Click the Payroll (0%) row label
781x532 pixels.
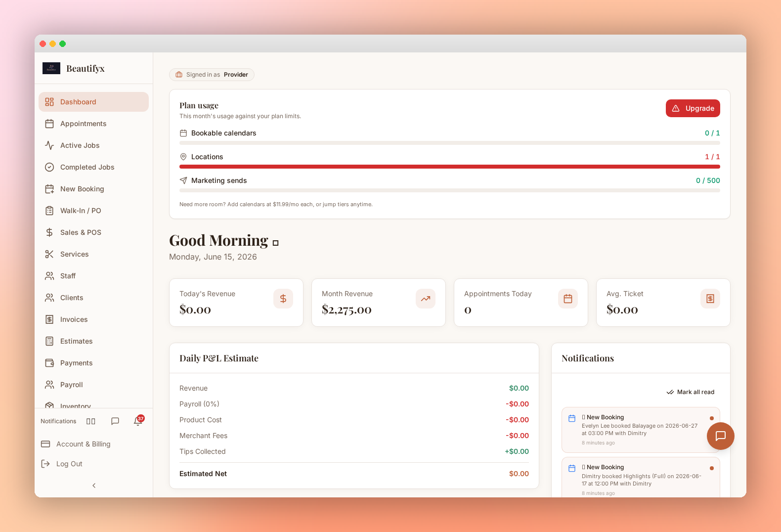(199, 404)
